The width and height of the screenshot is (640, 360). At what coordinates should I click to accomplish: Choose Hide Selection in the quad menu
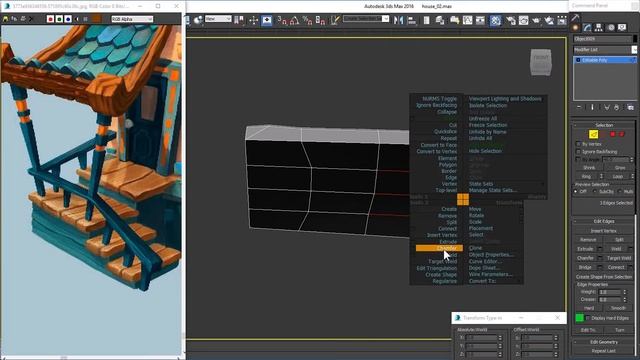coord(485,151)
